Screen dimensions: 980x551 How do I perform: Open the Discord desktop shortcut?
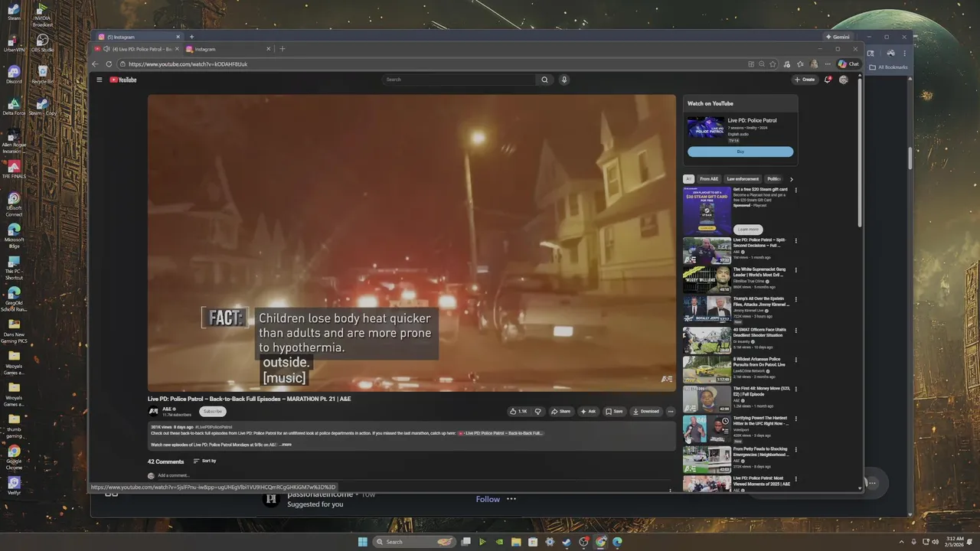point(14,74)
